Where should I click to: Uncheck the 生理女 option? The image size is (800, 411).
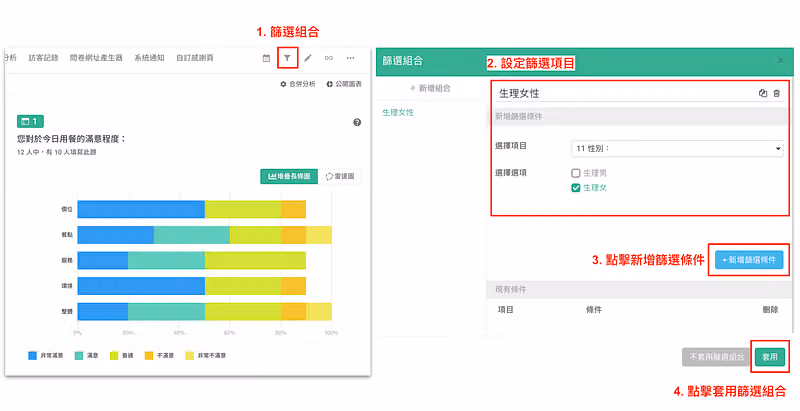[576, 188]
